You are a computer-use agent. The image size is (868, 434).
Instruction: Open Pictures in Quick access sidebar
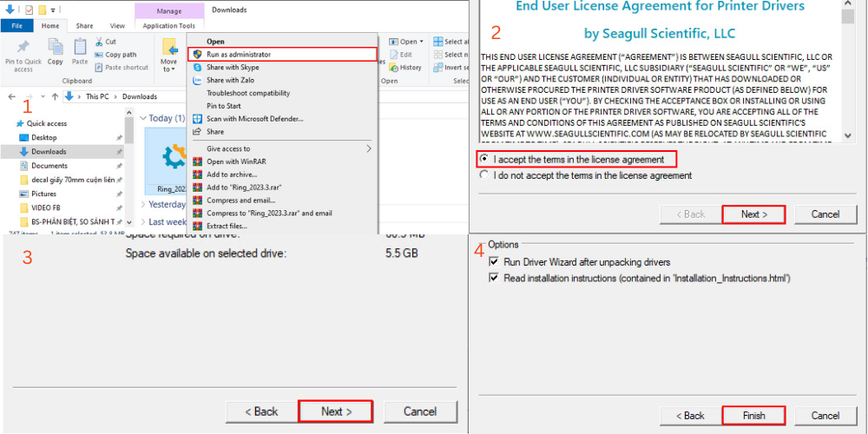[43, 194]
